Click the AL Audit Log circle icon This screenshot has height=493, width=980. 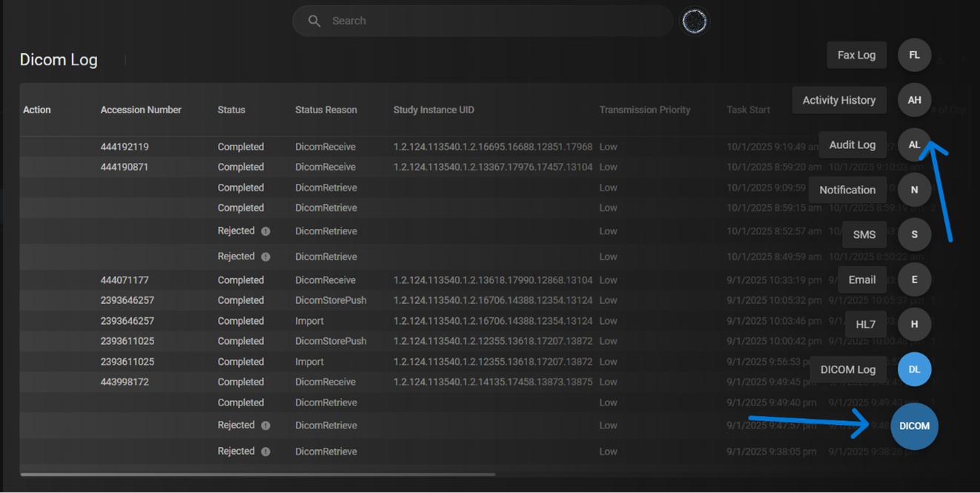click(x=914, y=145)
